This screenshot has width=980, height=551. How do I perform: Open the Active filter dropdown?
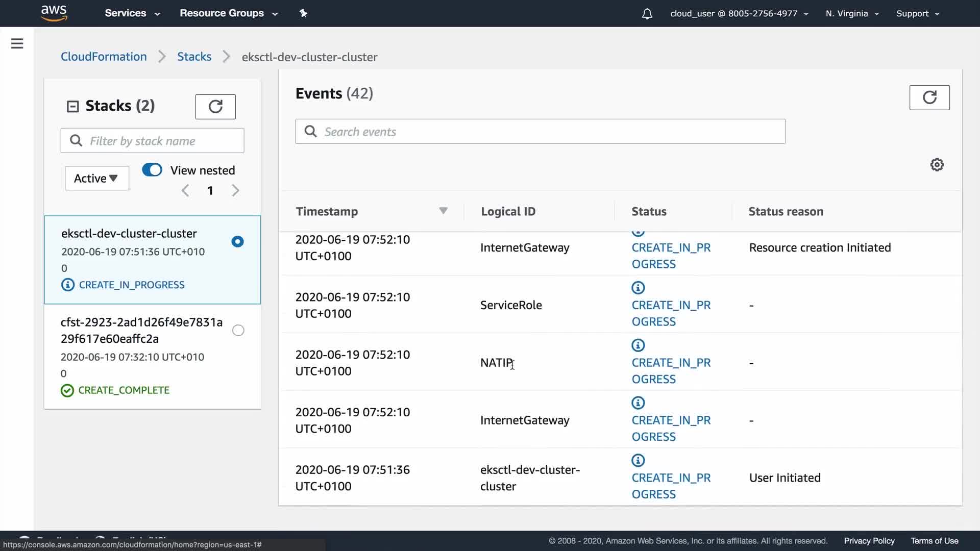pos(96,178)
